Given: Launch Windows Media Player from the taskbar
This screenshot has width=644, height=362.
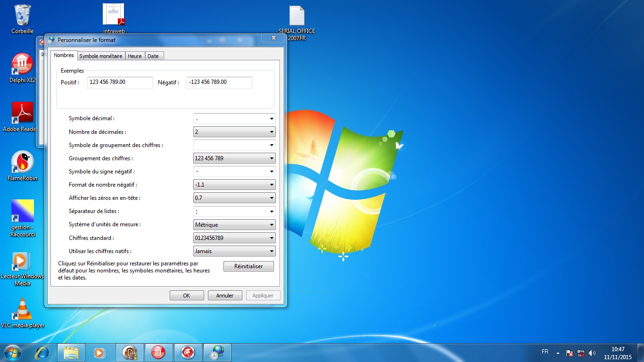Looking at the screenshot, I should (100, 352).
